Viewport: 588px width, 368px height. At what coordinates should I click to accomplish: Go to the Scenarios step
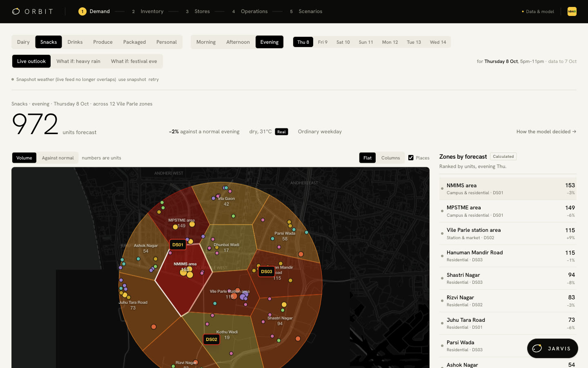click(x=306, y=11)
